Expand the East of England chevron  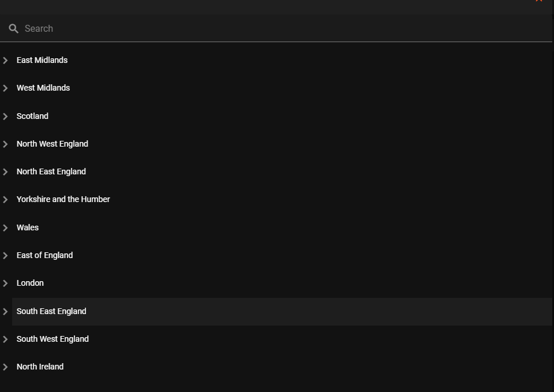(5, 256)
